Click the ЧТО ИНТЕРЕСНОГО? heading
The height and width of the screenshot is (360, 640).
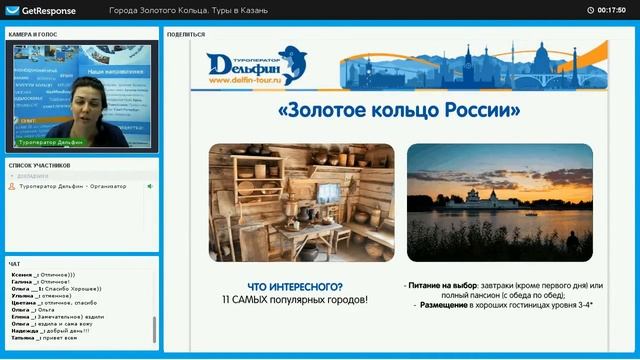(295, 287)
